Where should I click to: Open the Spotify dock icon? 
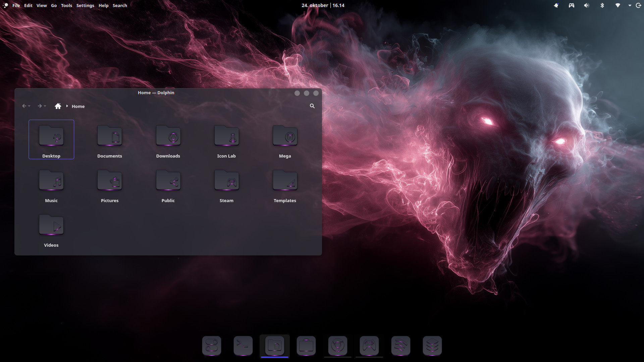click(x=400, y=345)
